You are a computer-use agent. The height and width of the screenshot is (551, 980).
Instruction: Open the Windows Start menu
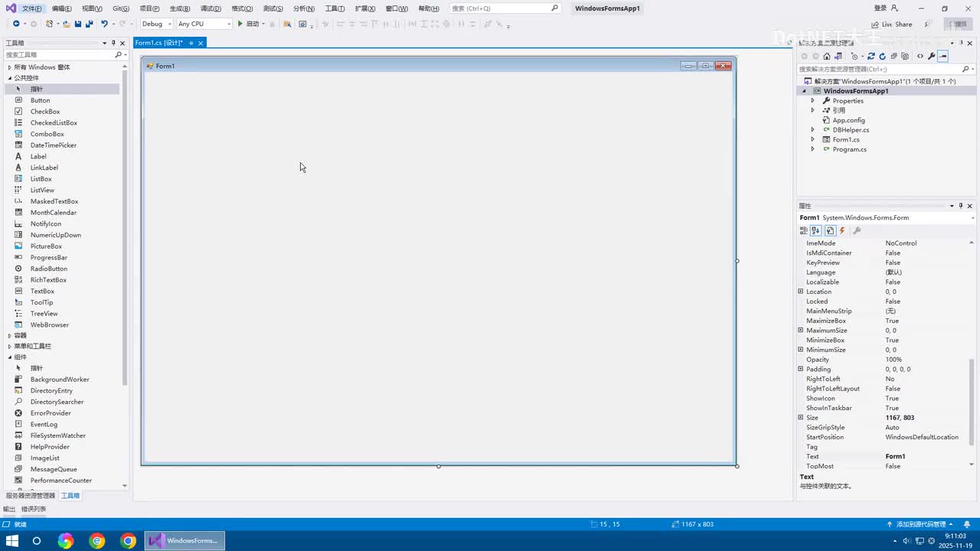click(x=12, y=541)
